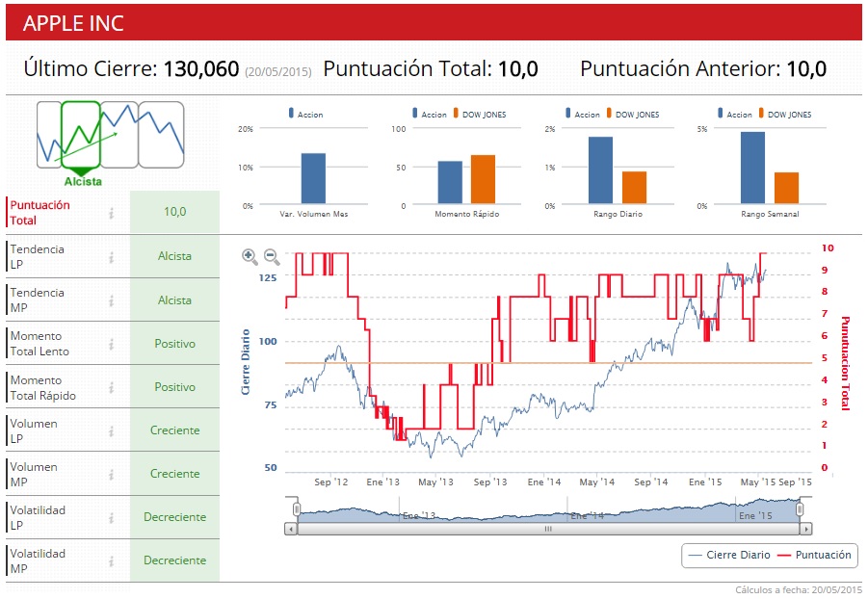The image size is (868, 599).
Task: Click the blue Var. Volumen Mes bar
Action: (313, 179)
